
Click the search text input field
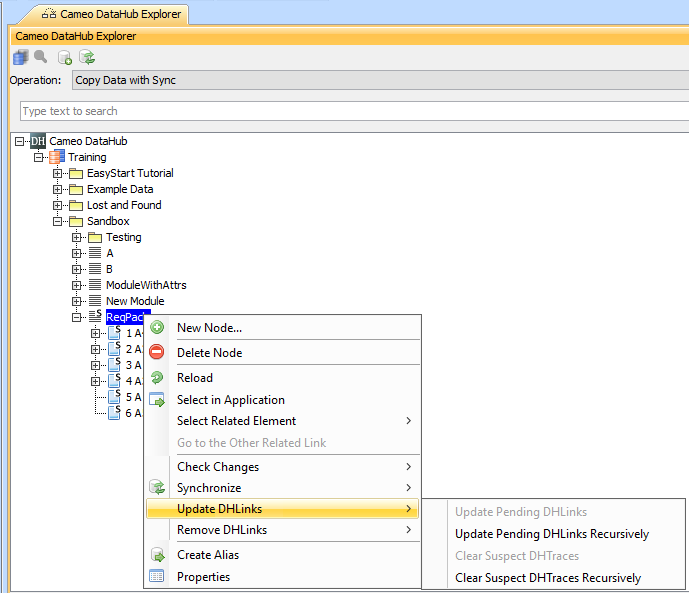[x=350, y=111]
